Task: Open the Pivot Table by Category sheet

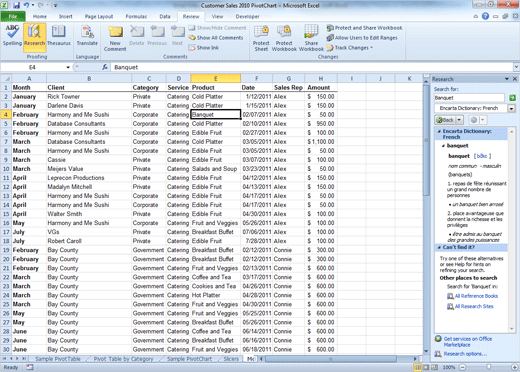Action: pos(123,359)
